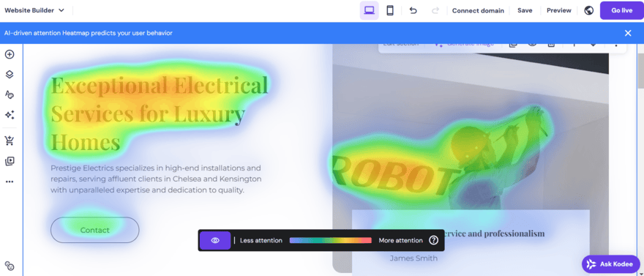Click the 'More attention' label

(x=400, y=240)
